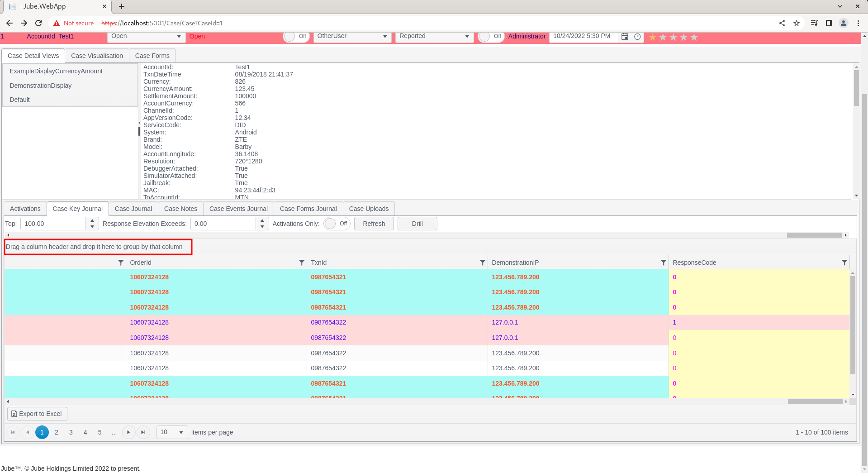The image size is (868, 473).
Task: Set rating to the fifth star
Action: click(x=694, y=37)
